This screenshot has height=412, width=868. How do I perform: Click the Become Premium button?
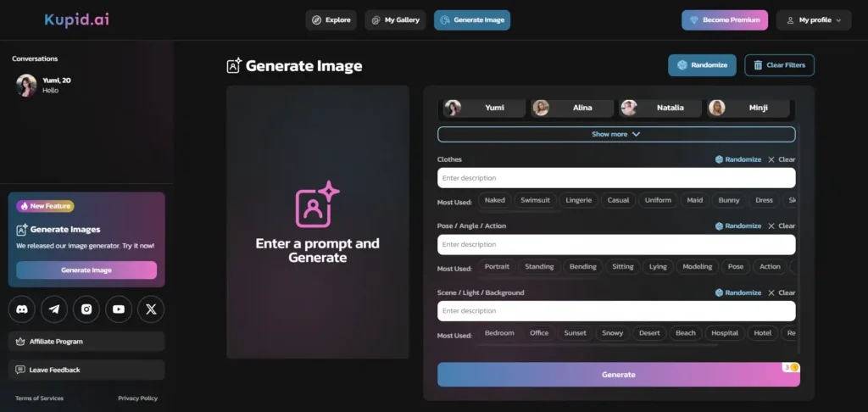point(725,20)
